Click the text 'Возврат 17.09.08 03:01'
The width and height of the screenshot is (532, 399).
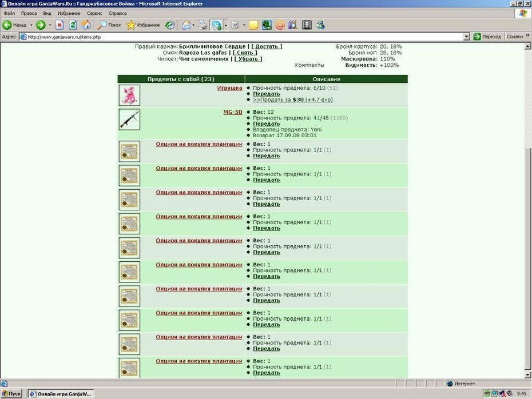[285, 135]
